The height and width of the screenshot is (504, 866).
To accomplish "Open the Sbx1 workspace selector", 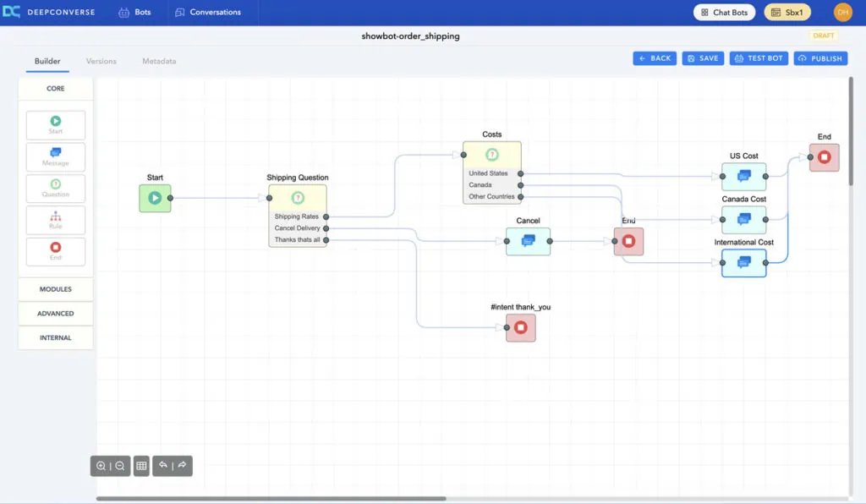I will (787, 13).
